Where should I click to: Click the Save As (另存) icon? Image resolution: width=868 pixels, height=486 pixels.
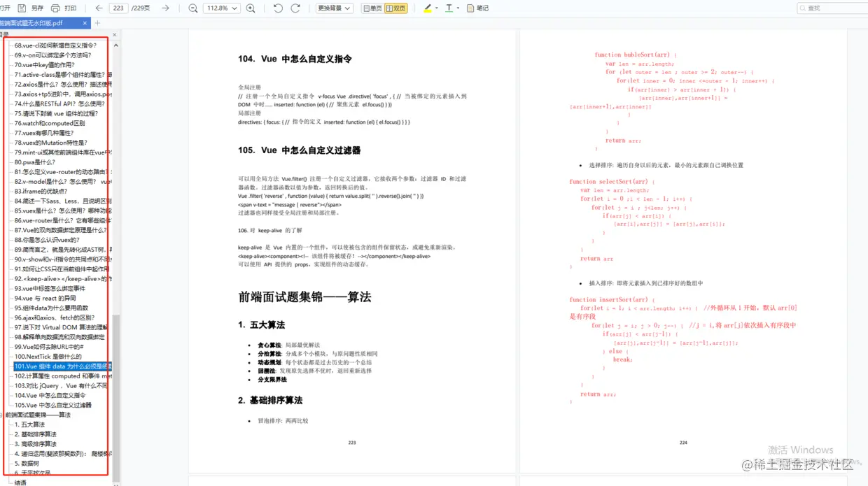click(x=22, y=8)
